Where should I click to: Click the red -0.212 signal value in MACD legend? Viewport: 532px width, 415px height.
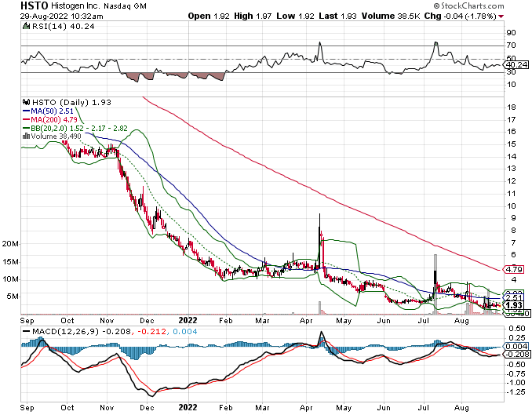click(151, 332)
